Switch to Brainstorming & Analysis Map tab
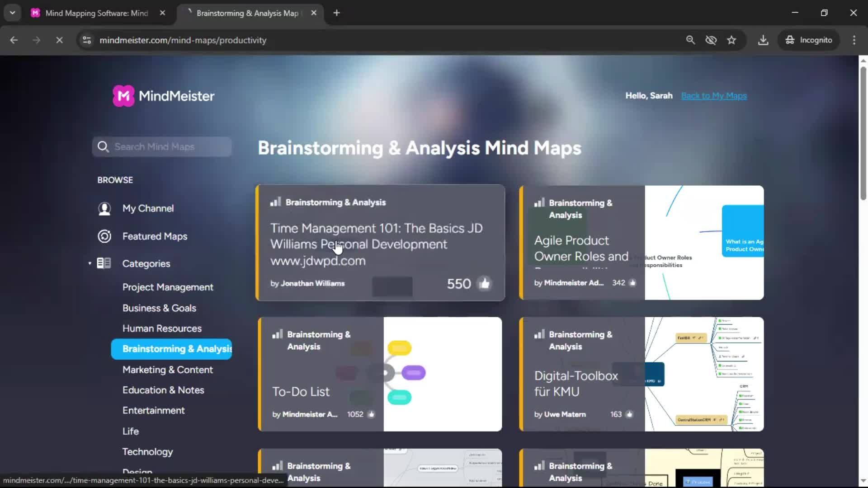 pyautogui.click(x=247, y=13)
